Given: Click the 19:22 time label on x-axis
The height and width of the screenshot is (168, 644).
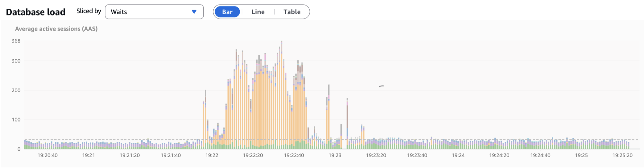Looking at the screenshot, I should [212, 155].
